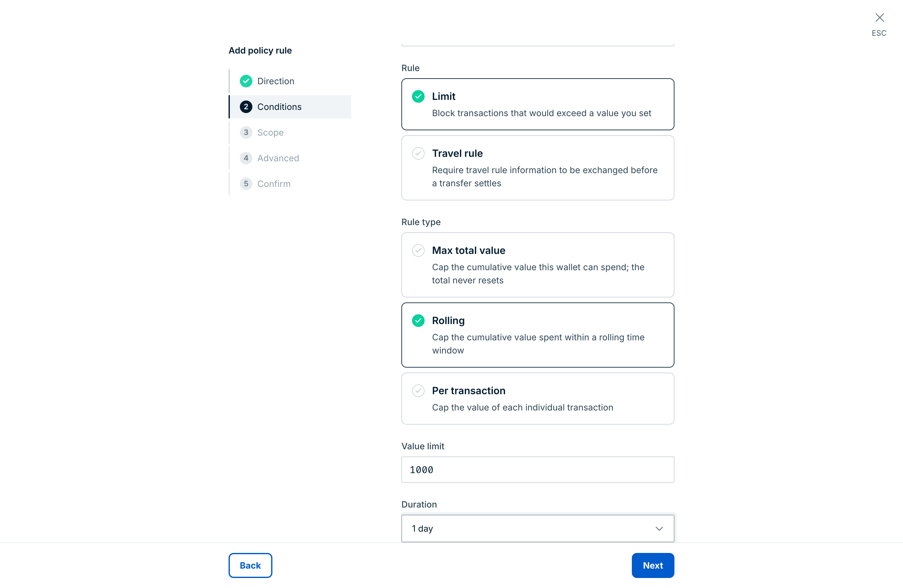
Task: Click the Value limit input field
Action: 538,470
